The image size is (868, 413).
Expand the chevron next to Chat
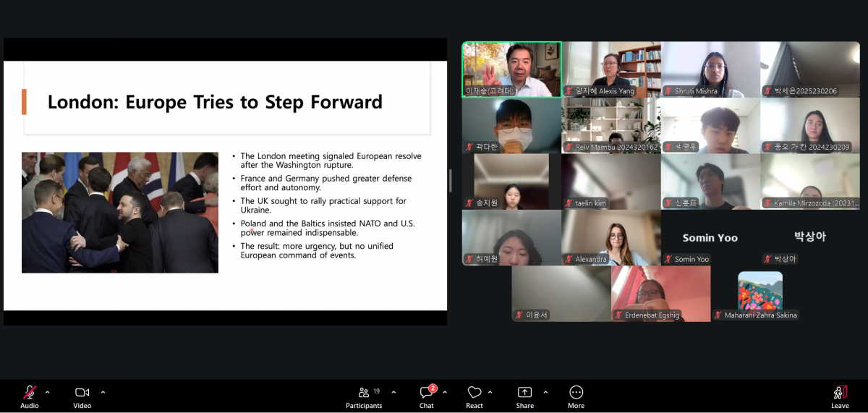click(445, 392)
